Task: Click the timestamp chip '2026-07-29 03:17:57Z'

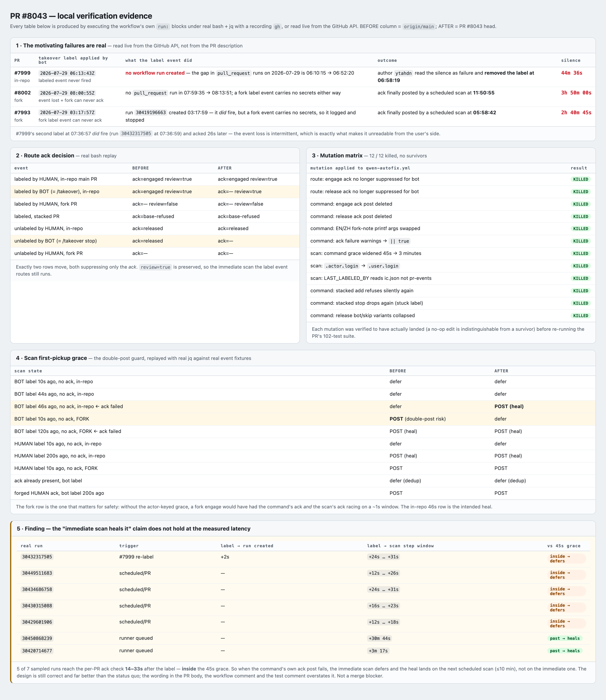Action: coord(67,112)
